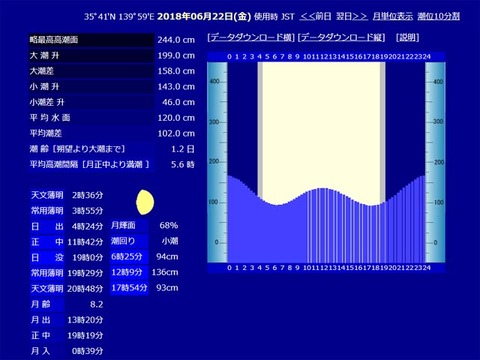Screen dimensions: 480x360
Task: Select moonset time 0時39分
Action: [x=87, y=351]
